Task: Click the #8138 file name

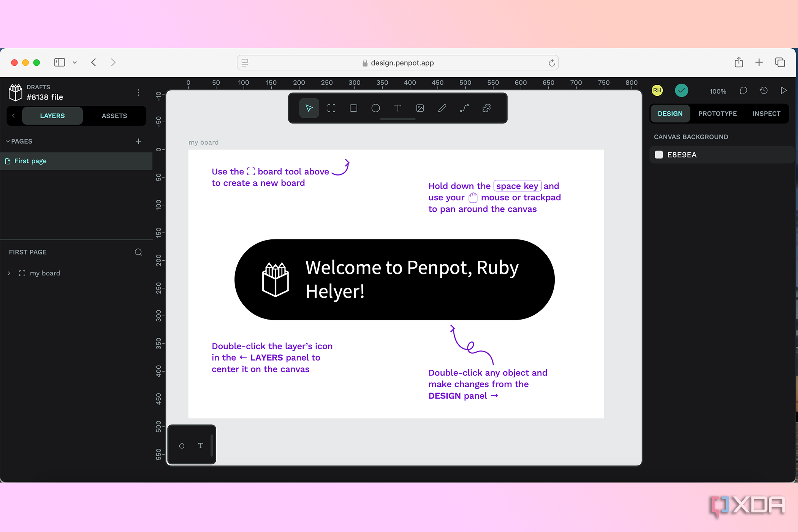Action: [x=45, y=97]
